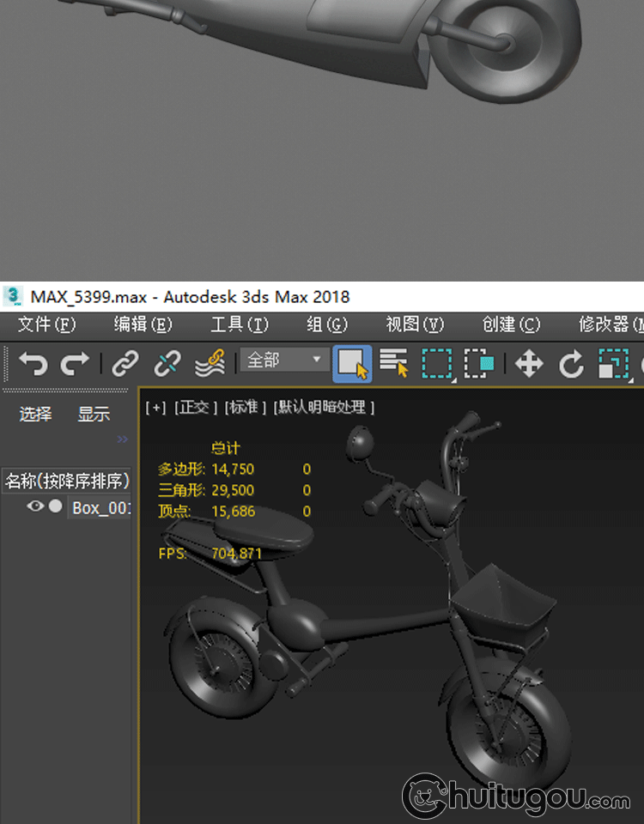Toggle Window/Crossing selection mode
Screen dimensions: 644x824
(479, 363)
